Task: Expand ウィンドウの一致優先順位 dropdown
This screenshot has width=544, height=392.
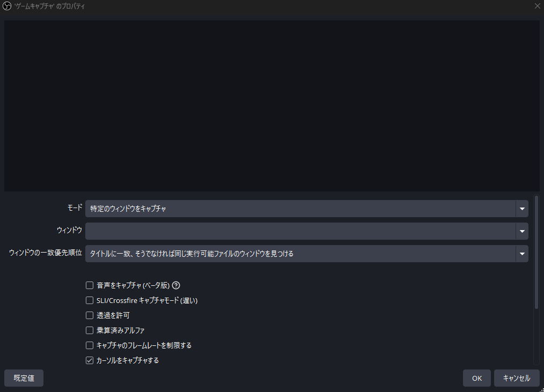Action: tap(307, 254)
